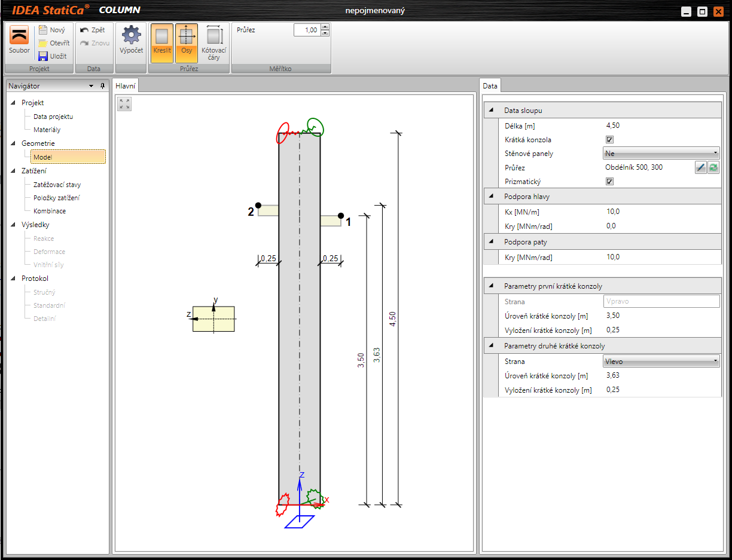
Task: Edit the cross-section with pencil icon
Action: [x=701, y=168]
